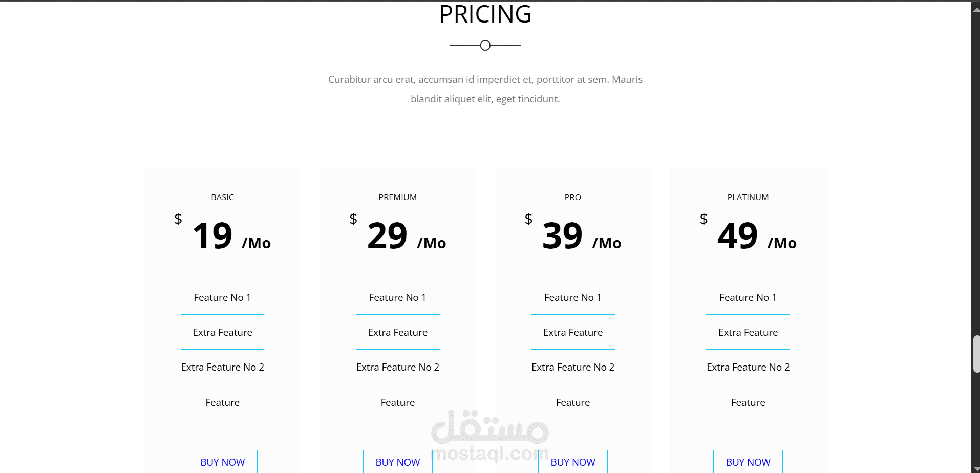
Task: Select the BASIC plan title
Action: tap(222, 197)
